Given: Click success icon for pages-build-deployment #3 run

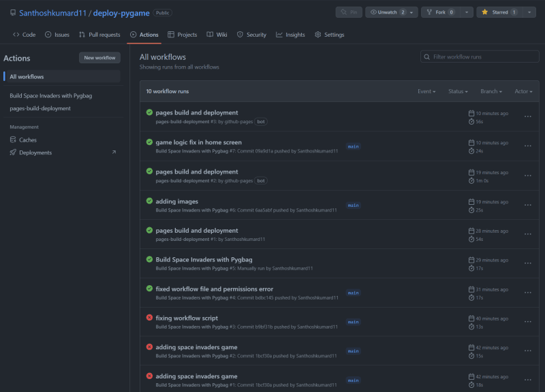Looking at the screenshot, I should [x=149, y=112].
